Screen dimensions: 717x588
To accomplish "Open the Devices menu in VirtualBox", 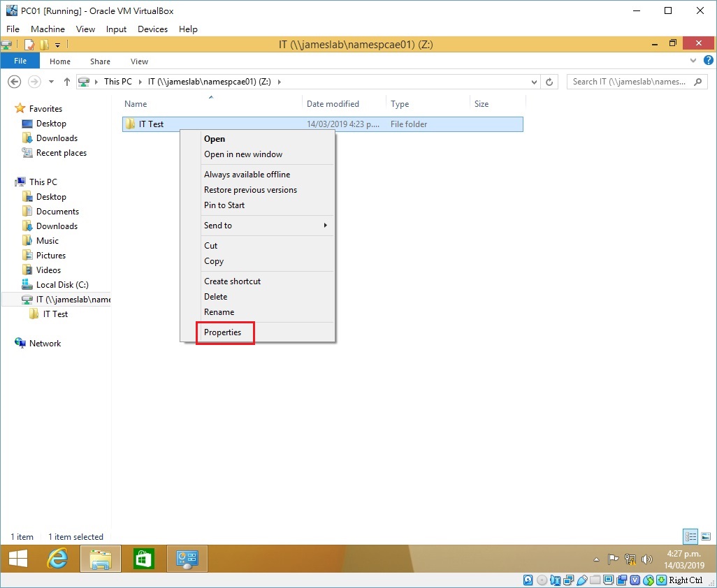I will [152, 29].
